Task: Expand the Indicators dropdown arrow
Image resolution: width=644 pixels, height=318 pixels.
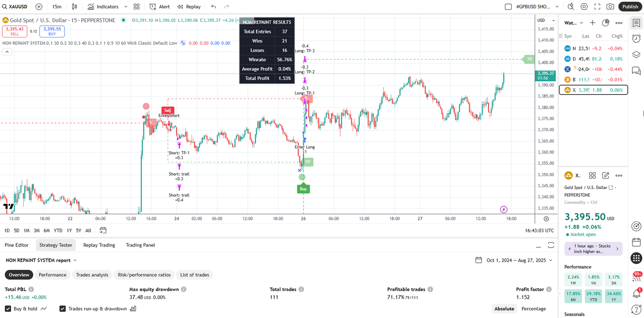Action: [126, 7]
